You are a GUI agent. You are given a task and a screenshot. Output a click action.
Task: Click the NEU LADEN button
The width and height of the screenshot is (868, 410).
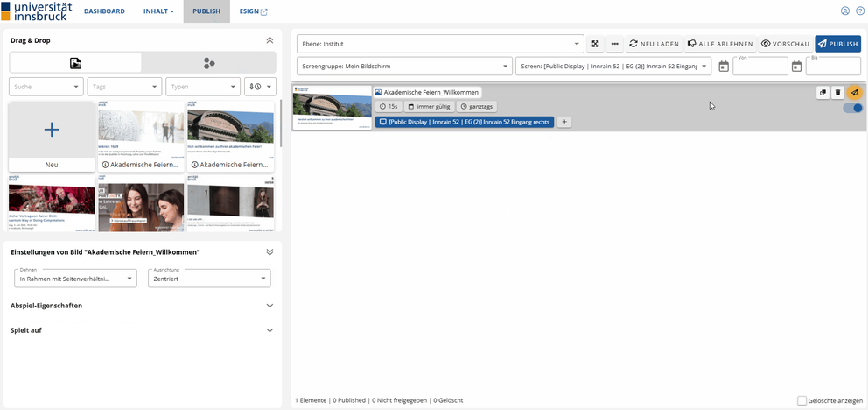[653, 44]
